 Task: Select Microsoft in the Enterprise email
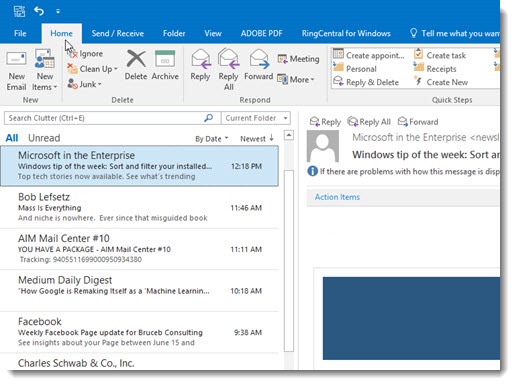tap(139, 166)
